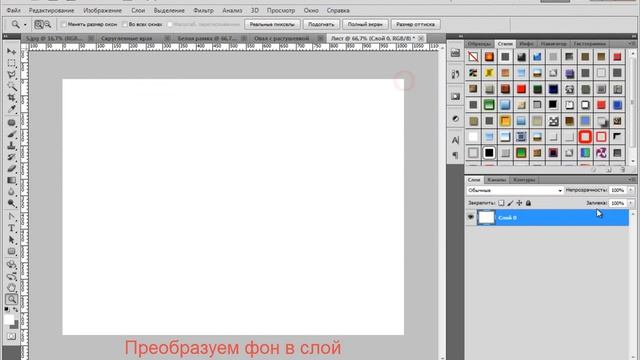Switch to the 'Белая рамка' document tab
The image size is (640, 360).
point(207,38)
